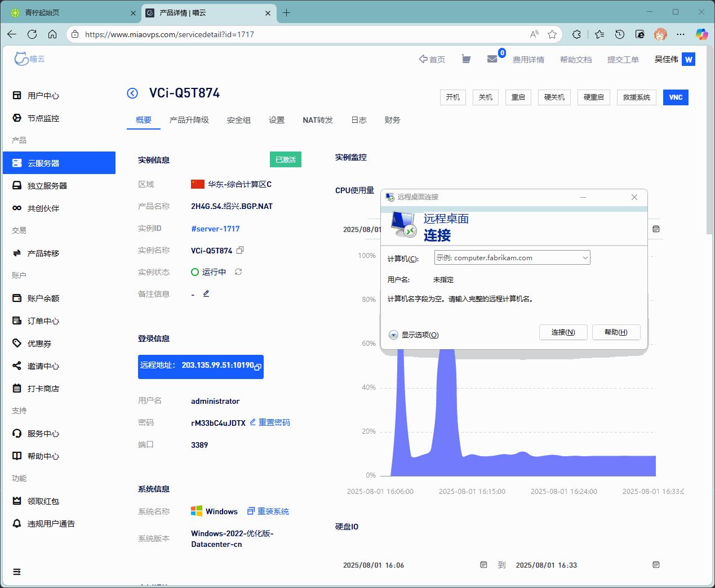The width and height of the screenshot is (715, 588).
Task: Click the 开机 power-on button
Action: coord(453,97)
